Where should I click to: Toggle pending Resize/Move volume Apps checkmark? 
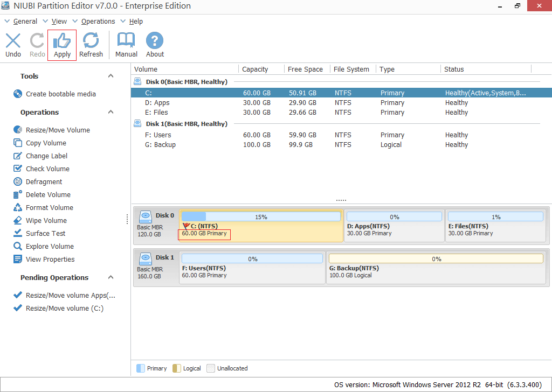[x=18, y=295]
